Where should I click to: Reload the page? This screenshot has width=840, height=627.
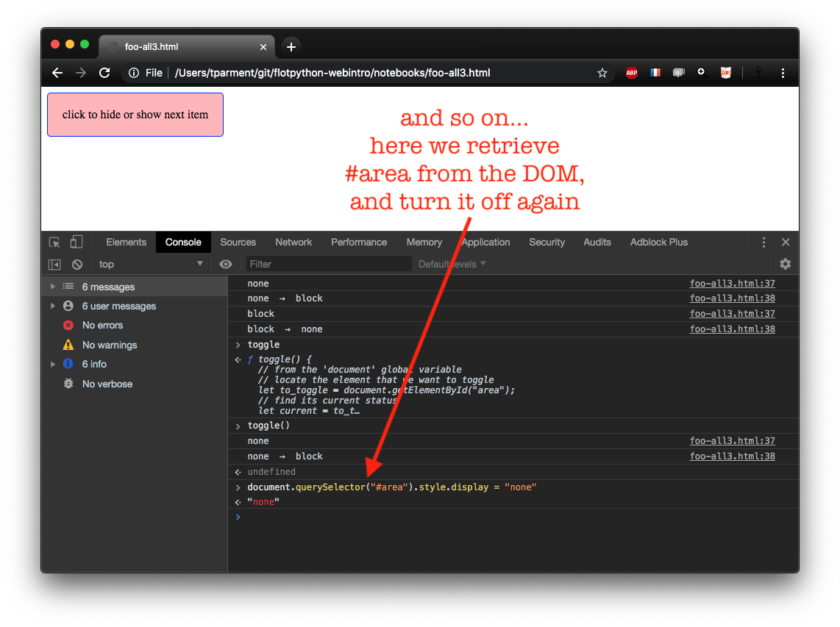pos(104,73)
